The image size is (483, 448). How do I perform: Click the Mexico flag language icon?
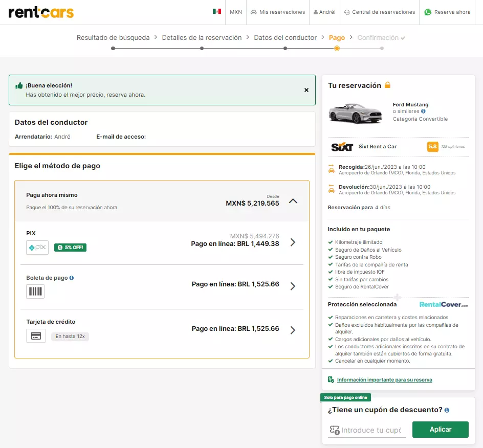217,11
